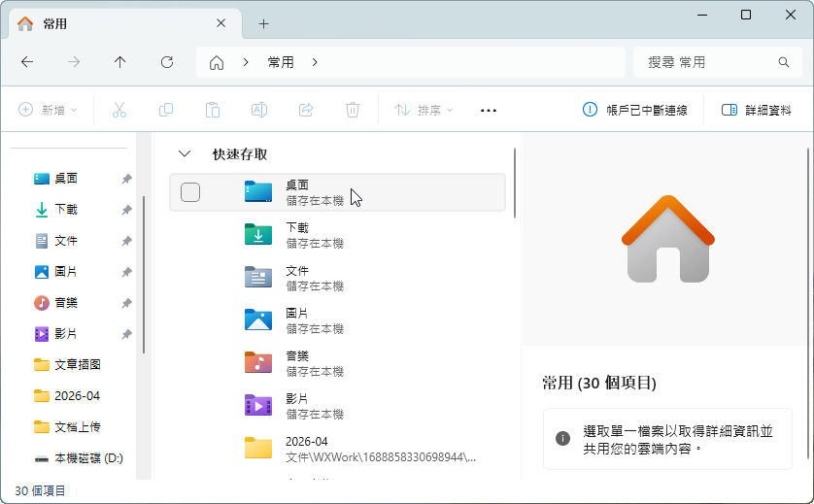Image resolution: width=814 pixels, height=504 pixels.
Task: Open the See more ellipsis menu
Action: 489,111
